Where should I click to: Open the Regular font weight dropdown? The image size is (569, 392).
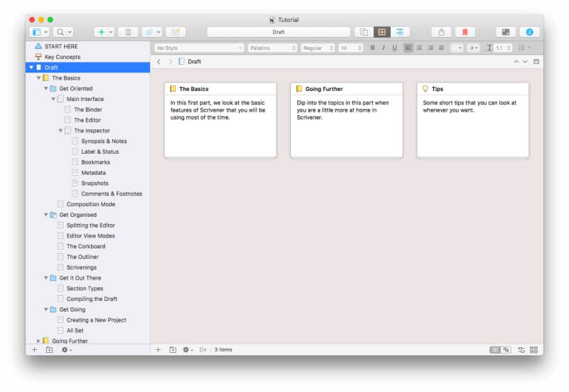[x=317, y=48]
